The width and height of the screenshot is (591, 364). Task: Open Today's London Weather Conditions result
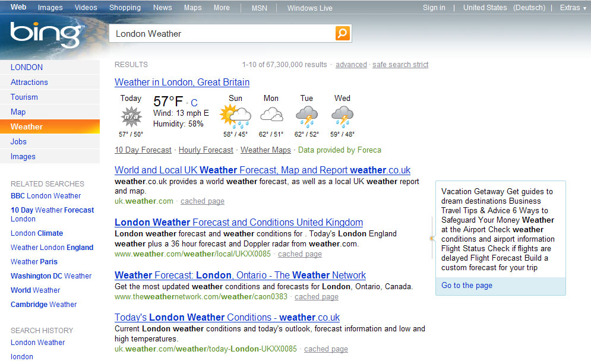click(227, 317)
